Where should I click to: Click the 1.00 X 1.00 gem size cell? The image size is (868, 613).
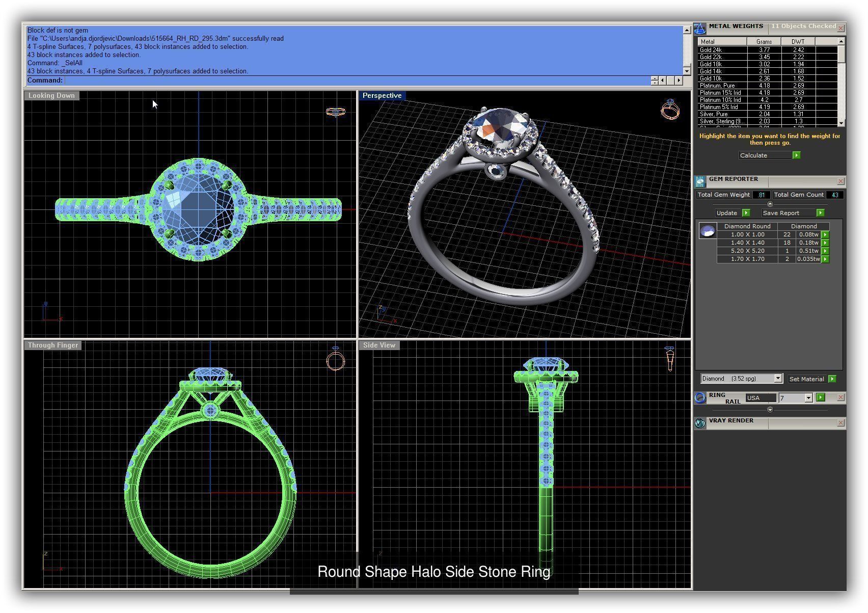747,235
